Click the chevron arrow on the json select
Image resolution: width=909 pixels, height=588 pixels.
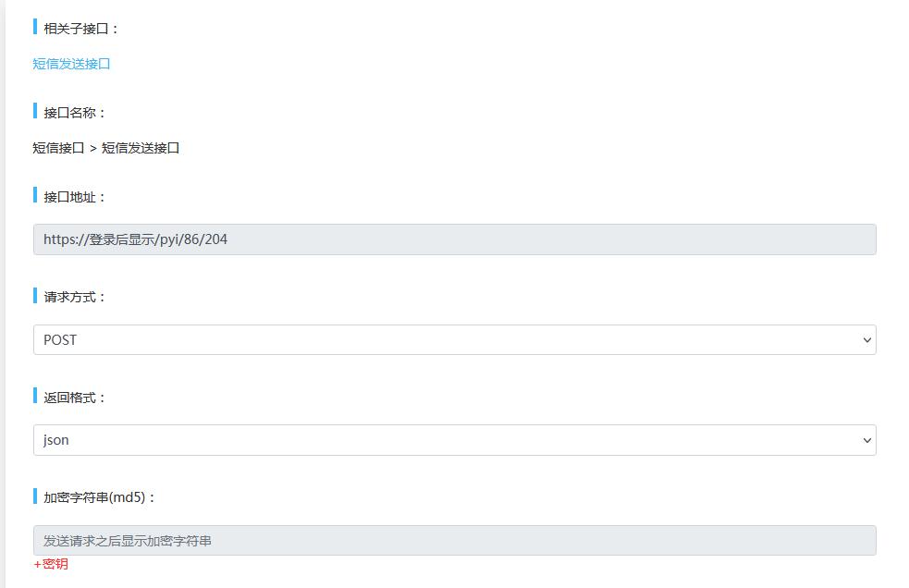(x=866, y=440)
